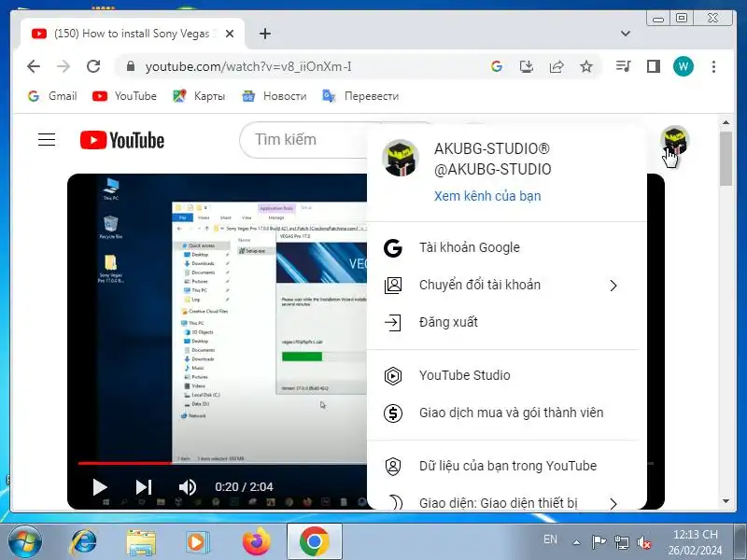The image size is (747, 560).
Task: Launch Internet Explorer from taskbar
Action: point(83,541)
